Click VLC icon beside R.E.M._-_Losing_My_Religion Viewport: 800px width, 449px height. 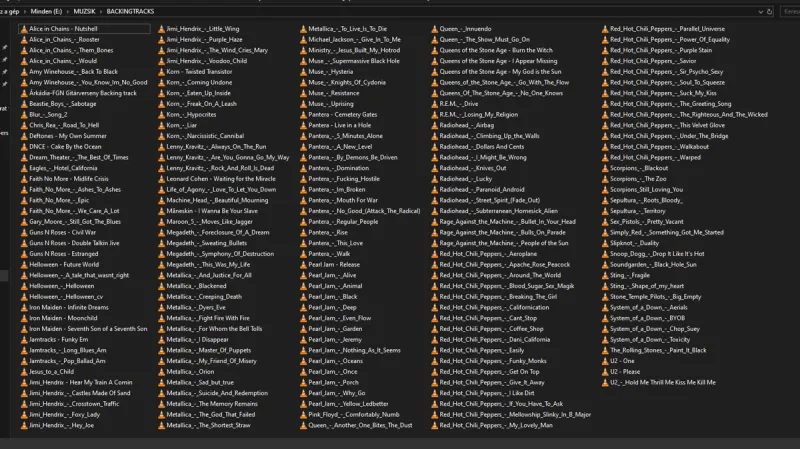435,115
